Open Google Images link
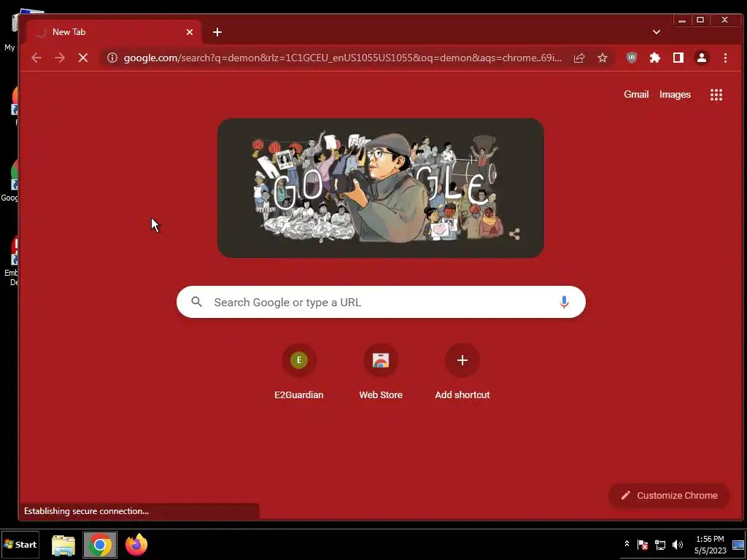This screenshot has height=560, width=747. [x=675, y=95]
